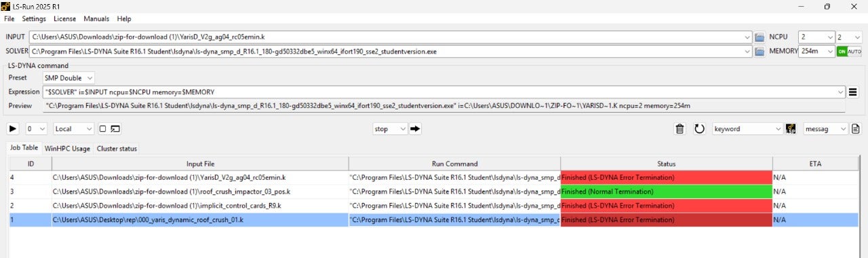868x258 pixels.
Task: Switch to the Cluster status tab
Action: tap(117, 148)
